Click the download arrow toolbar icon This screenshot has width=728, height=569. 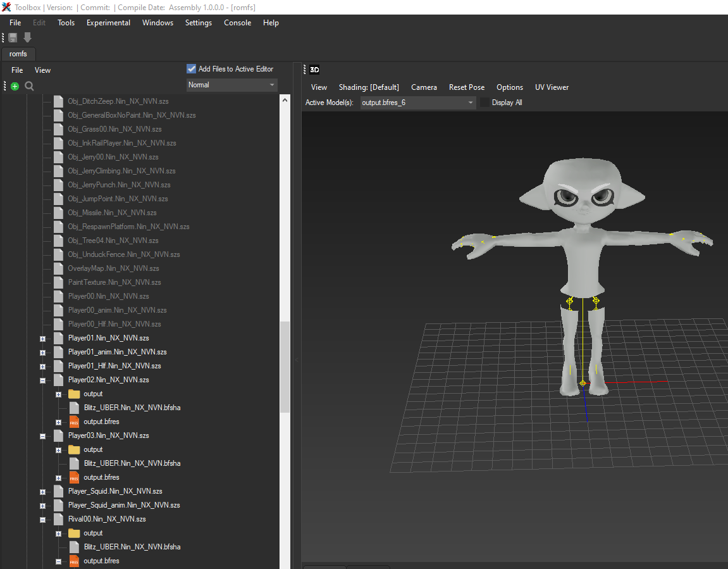tap(27, 37)
